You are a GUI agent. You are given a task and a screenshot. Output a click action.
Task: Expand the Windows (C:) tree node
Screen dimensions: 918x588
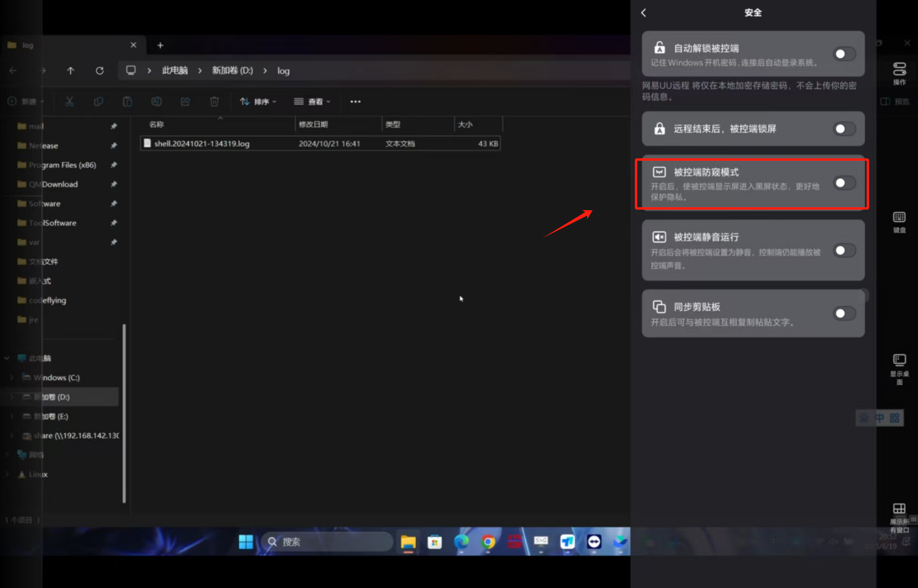coord(12,378)
